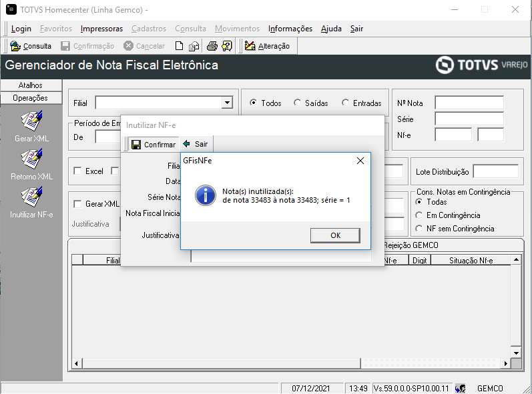
Task: Click the second Nf-e input field
Action: pos(491,135)
